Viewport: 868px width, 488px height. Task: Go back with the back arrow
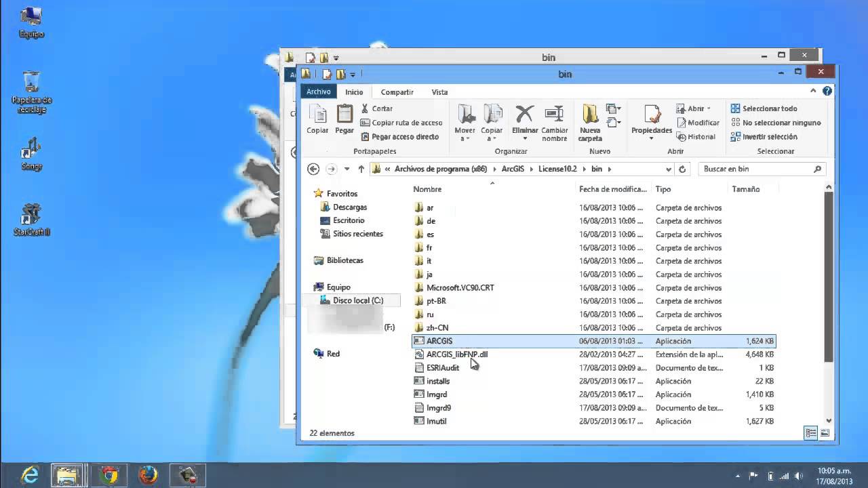point(313,169)
